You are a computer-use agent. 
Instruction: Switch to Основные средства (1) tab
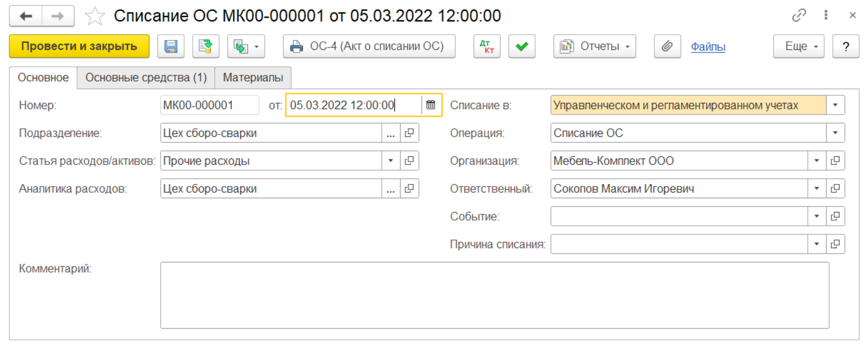click(146, 78)
